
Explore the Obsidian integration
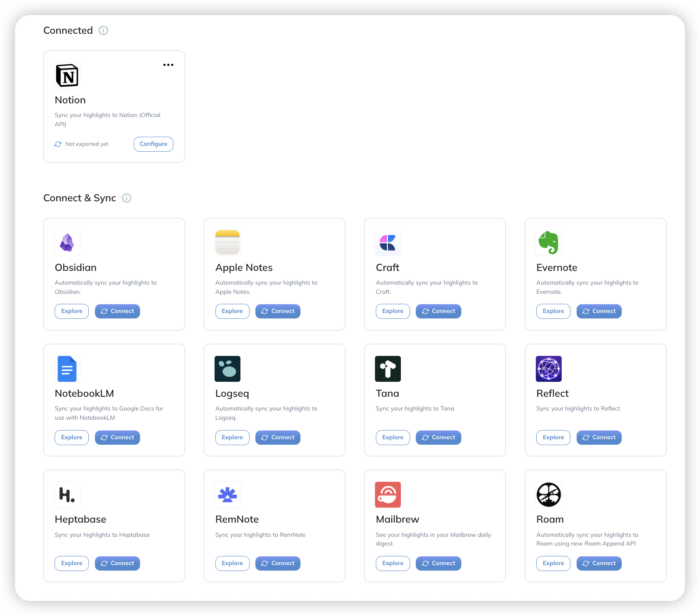pyautogui.click(x=72, y=311)
